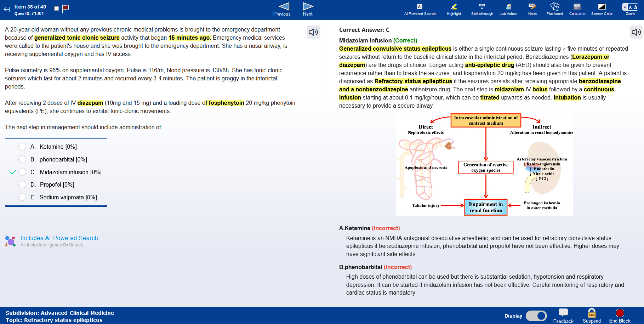Click highlighted 'Refractory status epilepticus' phrase
This screenshot has width=644, height=324.
(413, 81)
